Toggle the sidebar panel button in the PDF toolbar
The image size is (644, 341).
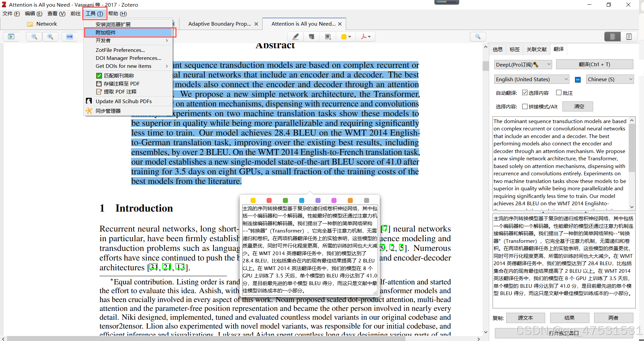click(x=11, y=37)
